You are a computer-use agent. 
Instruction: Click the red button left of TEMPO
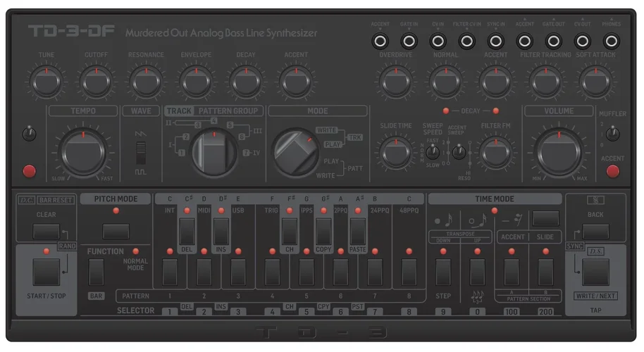tap(29, 171)
